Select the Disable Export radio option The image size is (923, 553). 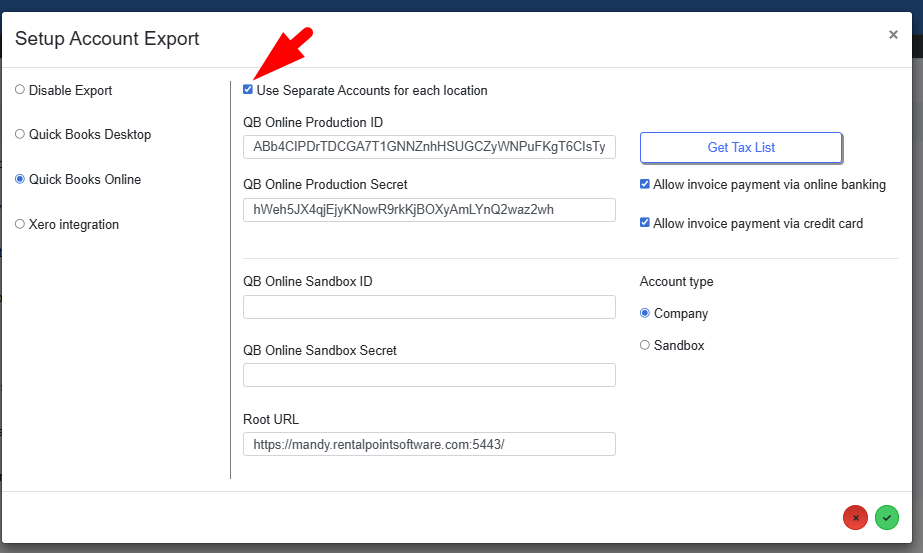(x=20, y=90)
